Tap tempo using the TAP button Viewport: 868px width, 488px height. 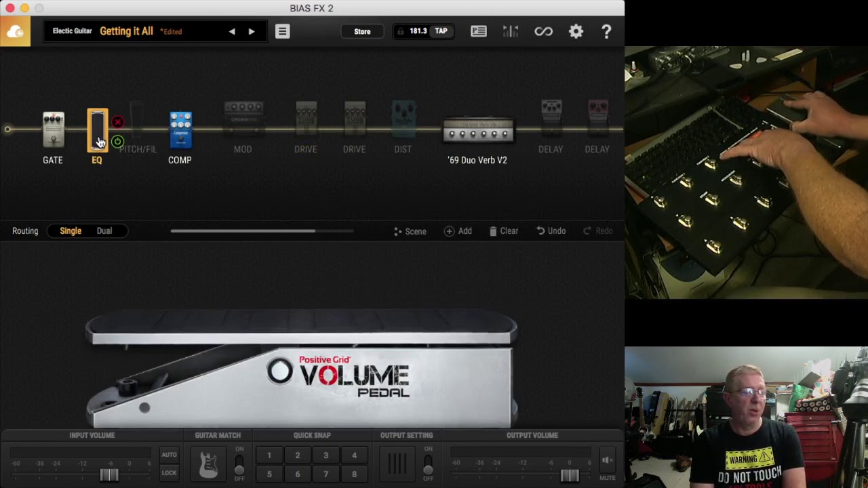(x=441, y=31)
